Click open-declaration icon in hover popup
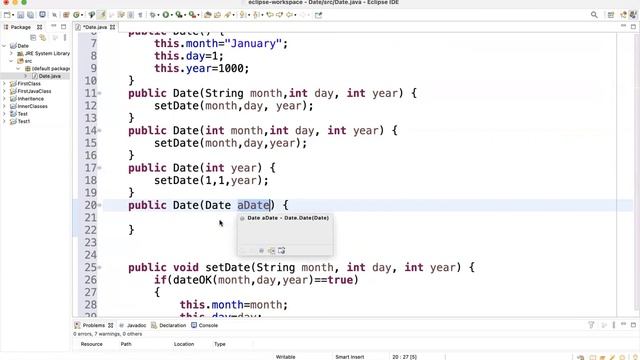Viewport: 640px width, 360px height. point(271,250)
